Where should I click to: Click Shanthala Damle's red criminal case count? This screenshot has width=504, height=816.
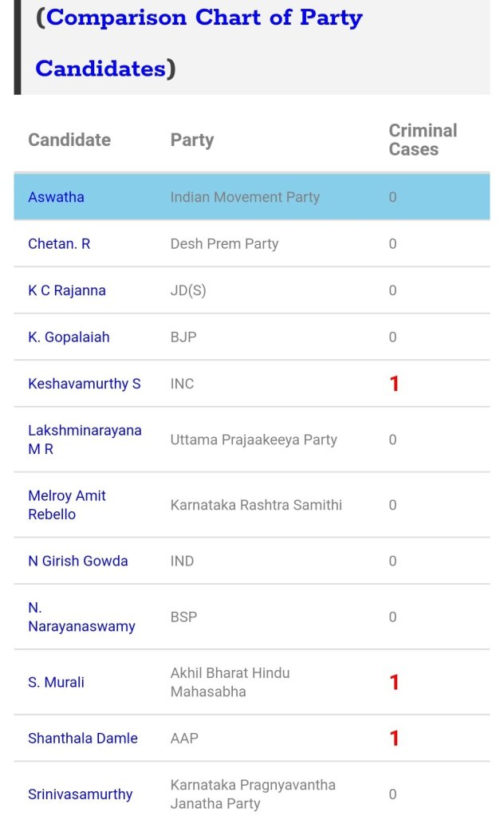394,739
